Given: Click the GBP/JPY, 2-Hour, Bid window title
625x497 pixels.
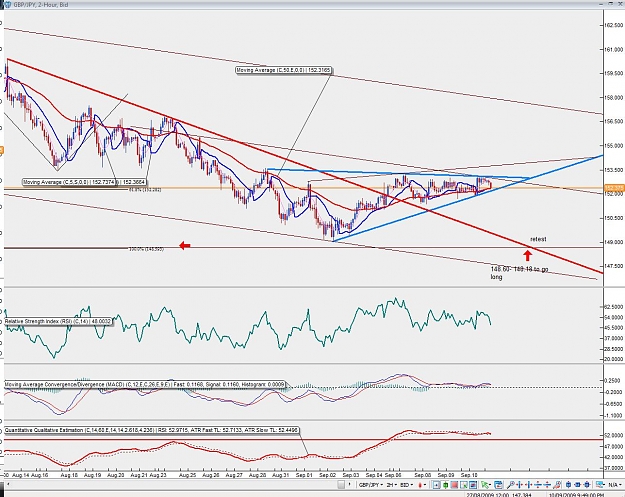Looking at the screenshot, I should (41, 5).
